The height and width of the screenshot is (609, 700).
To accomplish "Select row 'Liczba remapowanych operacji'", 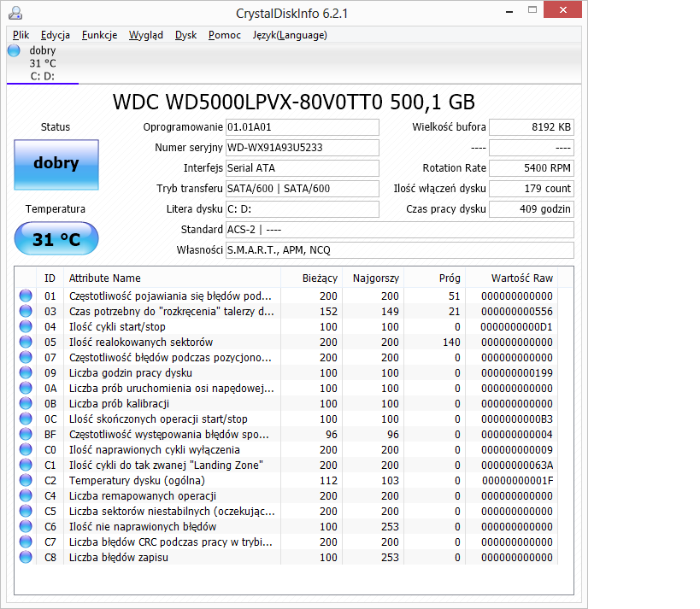I will [286, 495].
